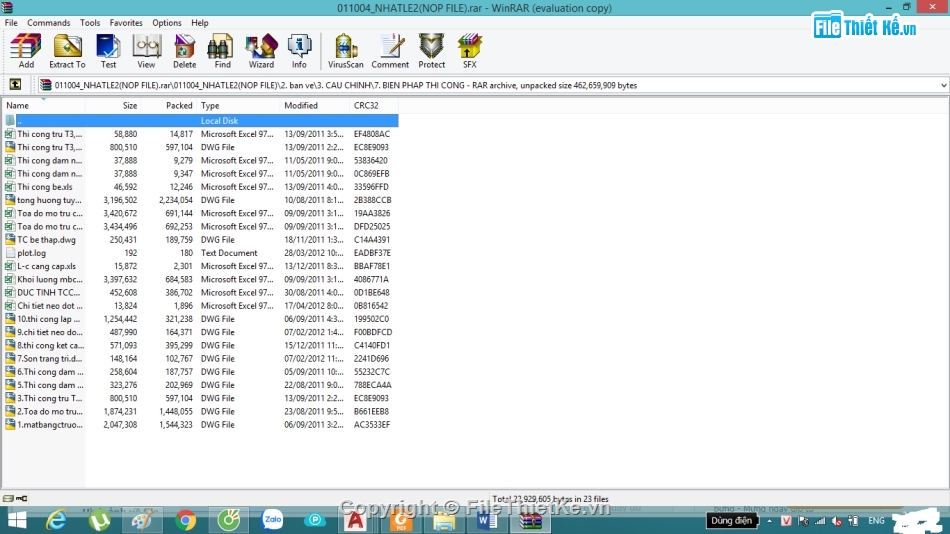The image size is (950, 534).
Task: Open the Favorites menu
Action: tap(126, 22)
